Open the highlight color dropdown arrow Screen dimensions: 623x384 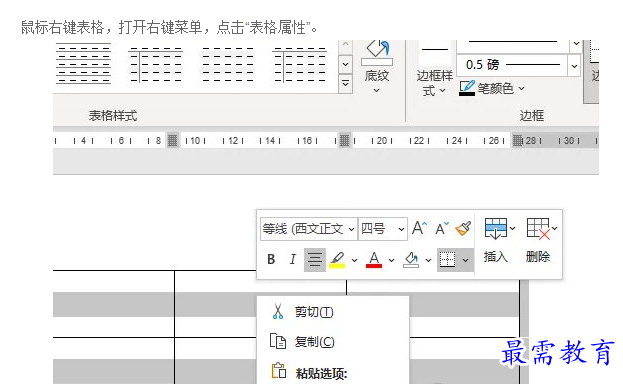[x=354, y=260]
